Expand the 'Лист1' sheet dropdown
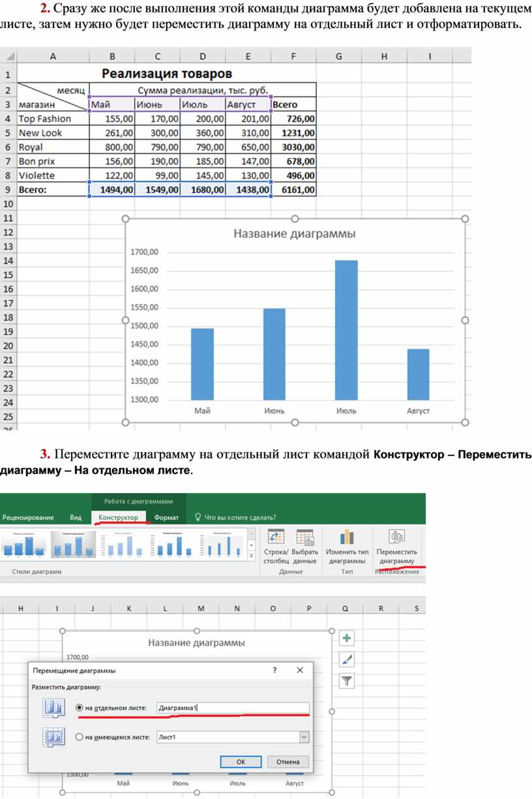 (303, 737)
